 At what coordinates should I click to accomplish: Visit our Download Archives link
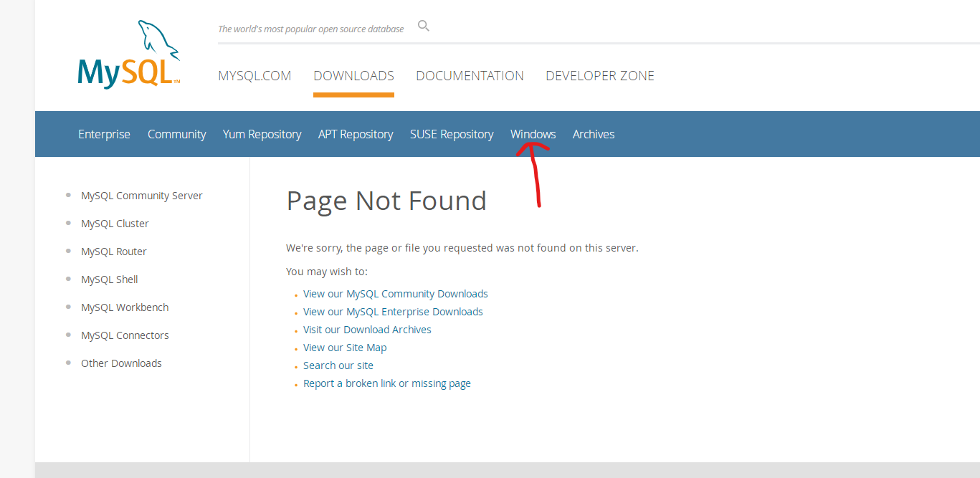click(367, 330)
